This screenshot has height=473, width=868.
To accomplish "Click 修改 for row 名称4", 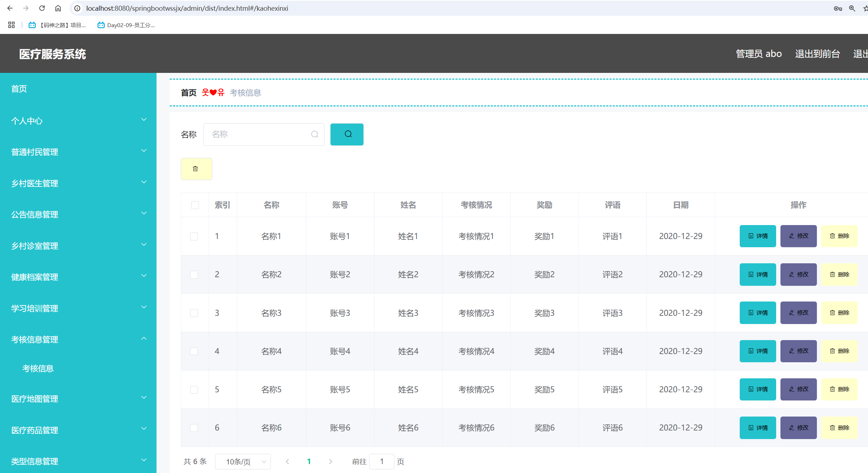I will pos(798,351).
